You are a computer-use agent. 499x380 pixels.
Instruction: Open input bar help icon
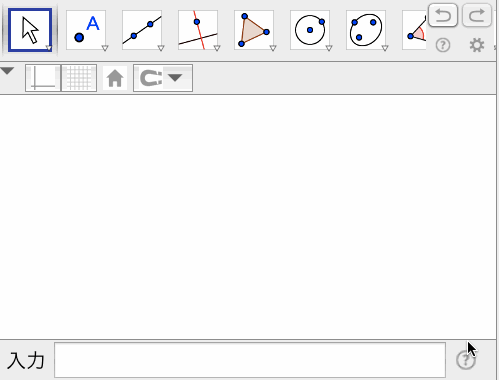(x=466, y=360)
